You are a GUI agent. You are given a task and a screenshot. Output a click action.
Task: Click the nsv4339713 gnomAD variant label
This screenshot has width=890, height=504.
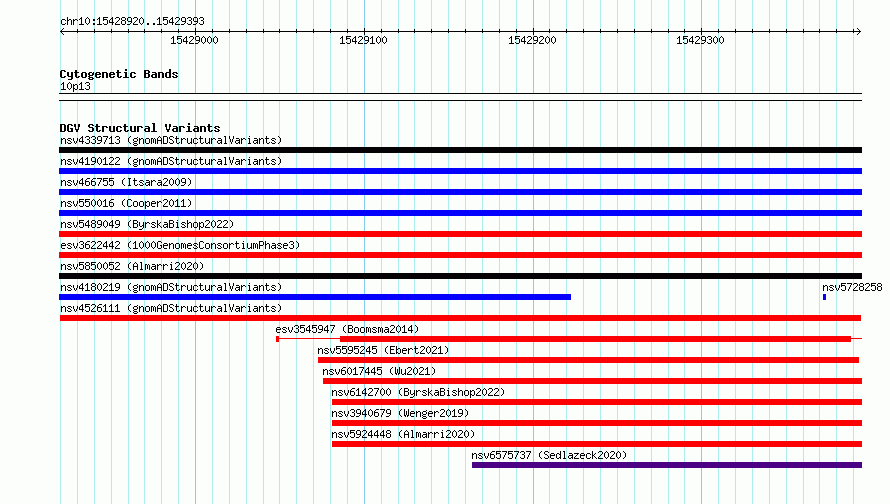pos(171,140)
